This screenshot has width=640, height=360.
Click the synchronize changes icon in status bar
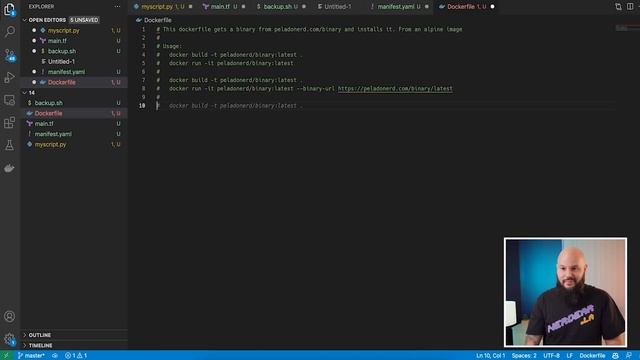click(55, 356)
